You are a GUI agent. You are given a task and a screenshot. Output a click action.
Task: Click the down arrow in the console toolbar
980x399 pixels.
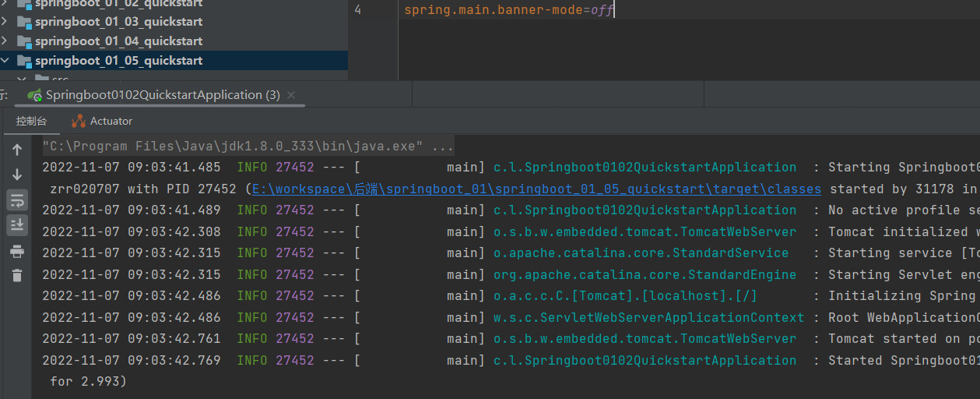click(17, 175)
